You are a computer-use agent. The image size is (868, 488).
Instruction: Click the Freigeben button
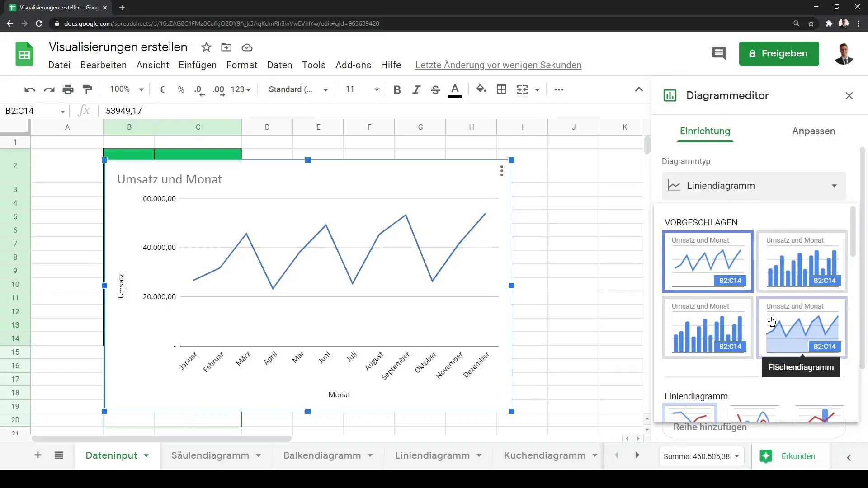tap(778, 53)
